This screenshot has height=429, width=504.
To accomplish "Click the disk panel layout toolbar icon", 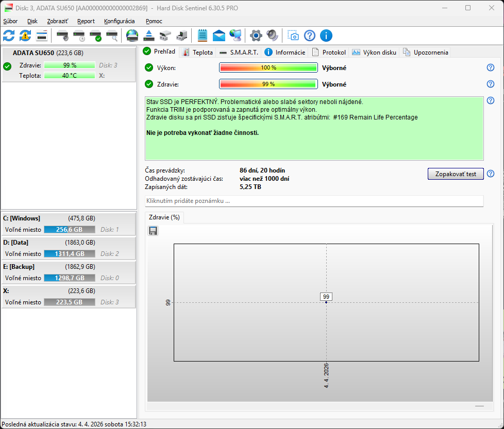I will [42, 36].
